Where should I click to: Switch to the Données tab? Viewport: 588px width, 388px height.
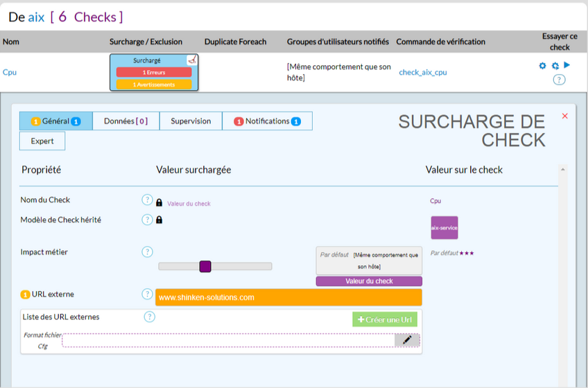(x=126, y=121)
